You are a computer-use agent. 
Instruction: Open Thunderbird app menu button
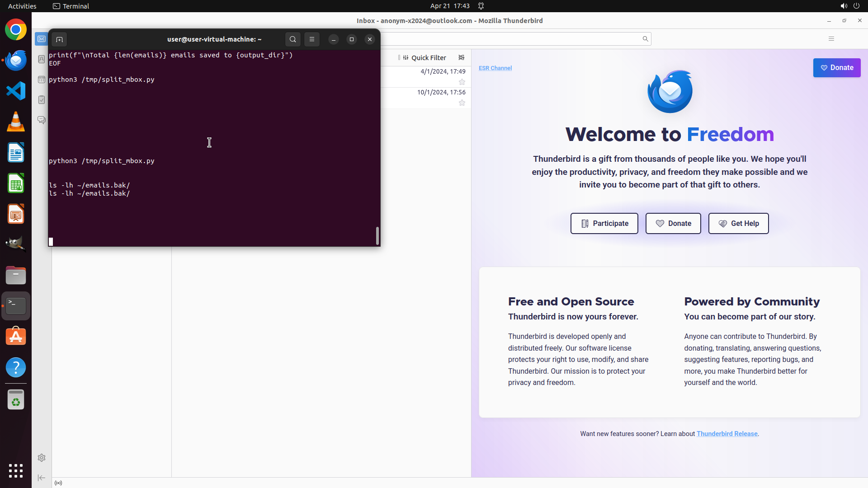831,39
